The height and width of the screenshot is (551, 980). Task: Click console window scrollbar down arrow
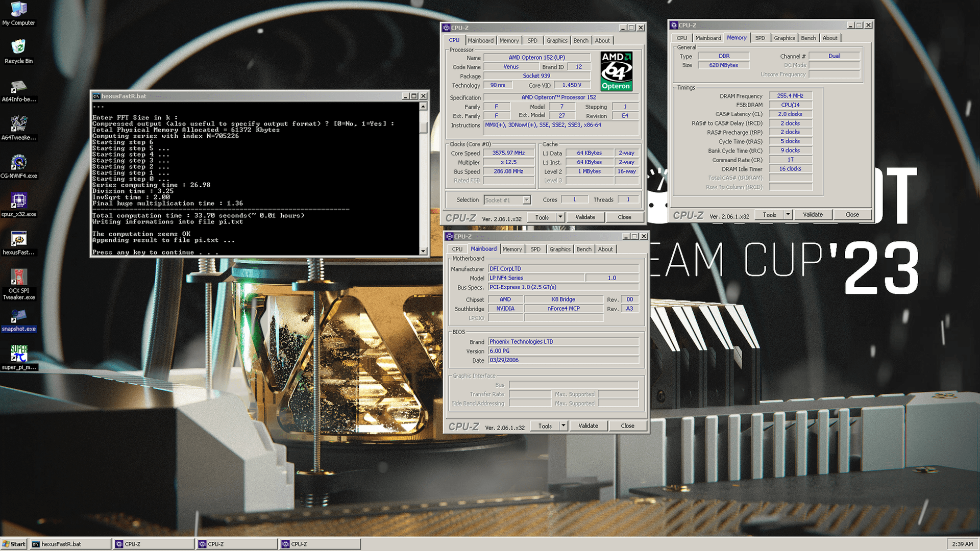click(423, 251)
